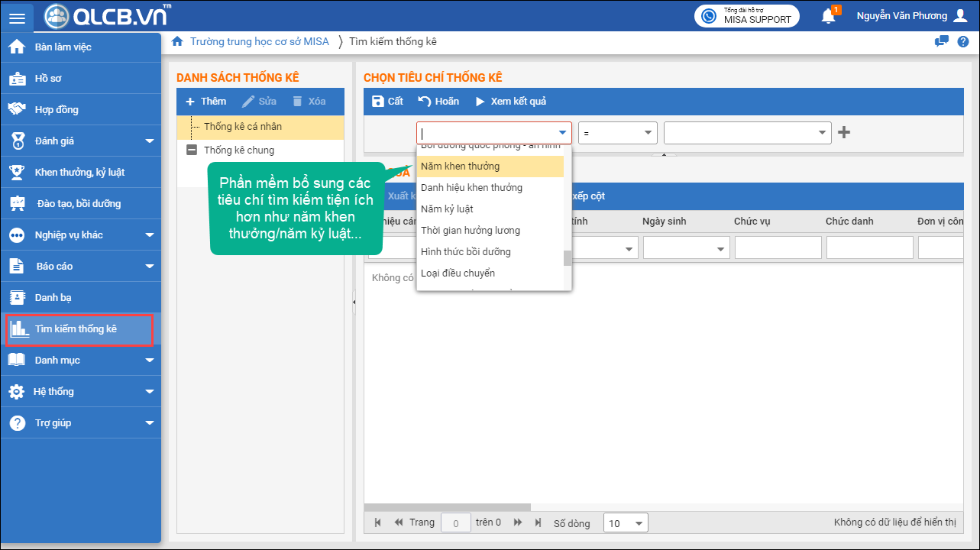Click the horizontal scrollbar of the table

coord(447,506)
